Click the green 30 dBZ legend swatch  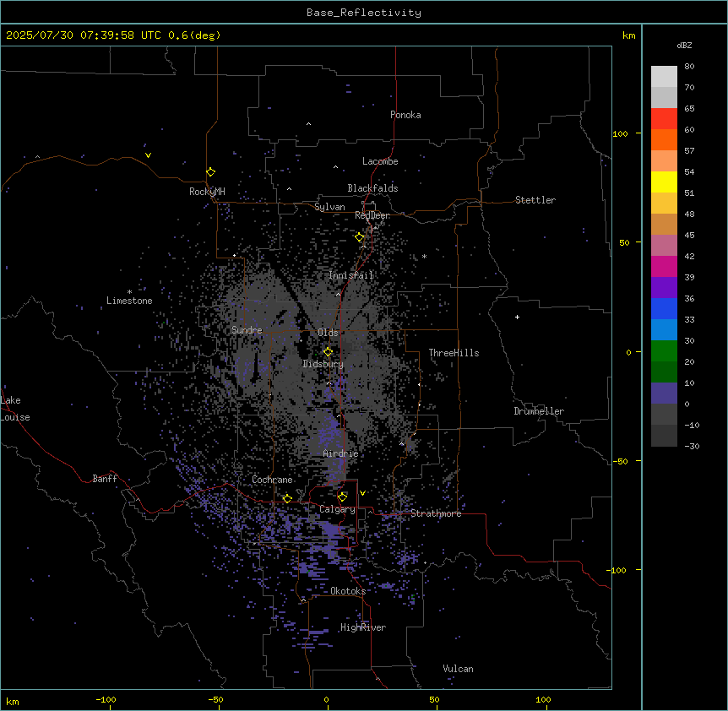[664, 351]
